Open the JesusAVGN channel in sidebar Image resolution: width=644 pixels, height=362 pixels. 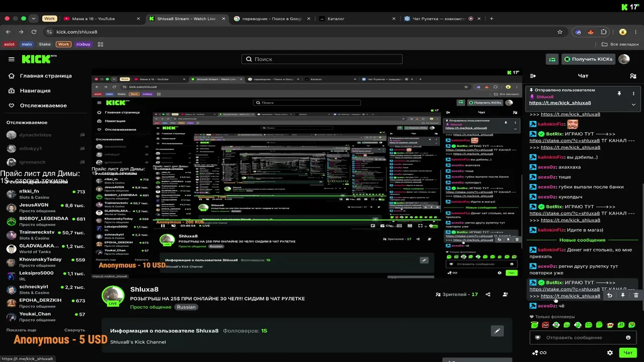coord(45,208)
